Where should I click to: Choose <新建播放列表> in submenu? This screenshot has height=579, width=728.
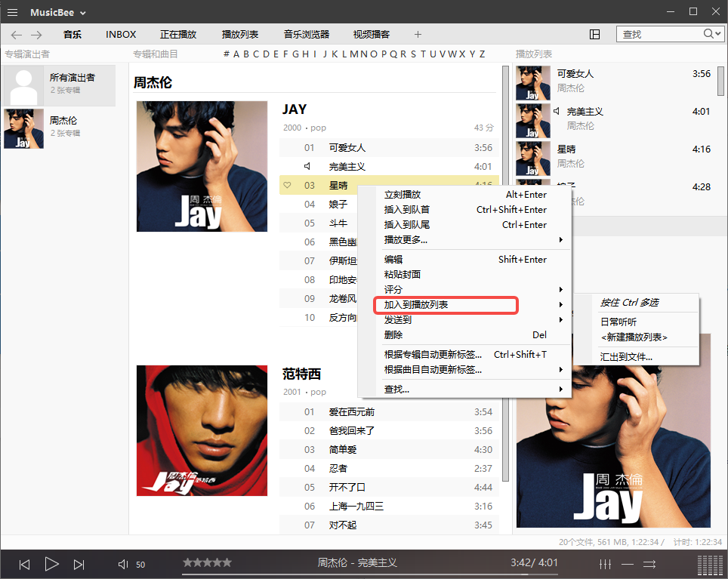[x=634, y=337]
